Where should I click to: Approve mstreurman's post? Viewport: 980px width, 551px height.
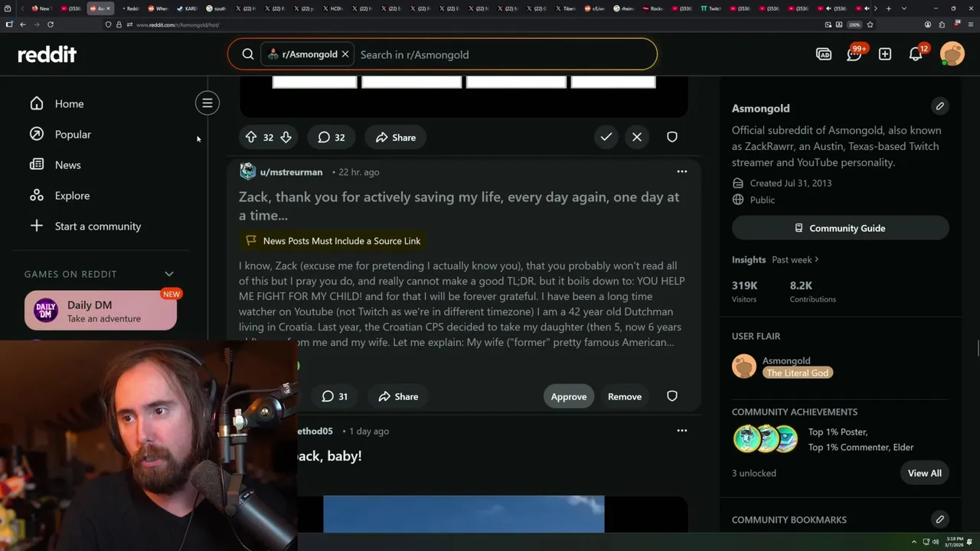569,396
